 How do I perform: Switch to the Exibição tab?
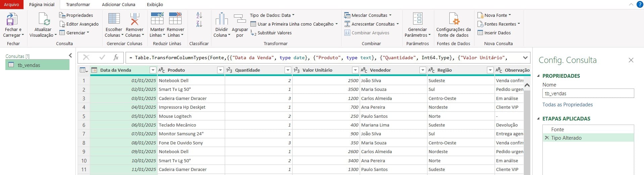point(155,4)
